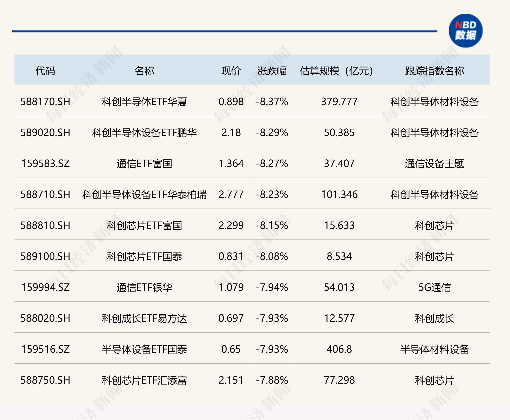The image size is (510, 420).
Task: Select estimated scale 15.633
Action: click(x=339, y=225)
